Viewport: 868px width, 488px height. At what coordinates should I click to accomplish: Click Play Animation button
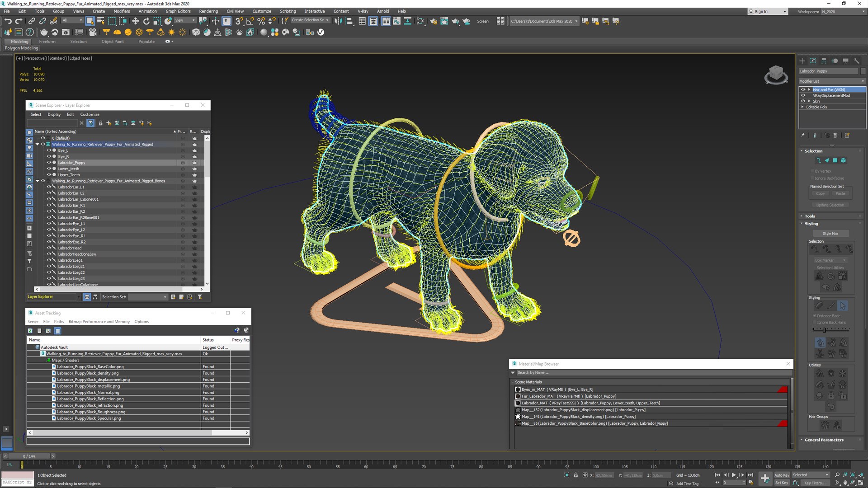734,475
